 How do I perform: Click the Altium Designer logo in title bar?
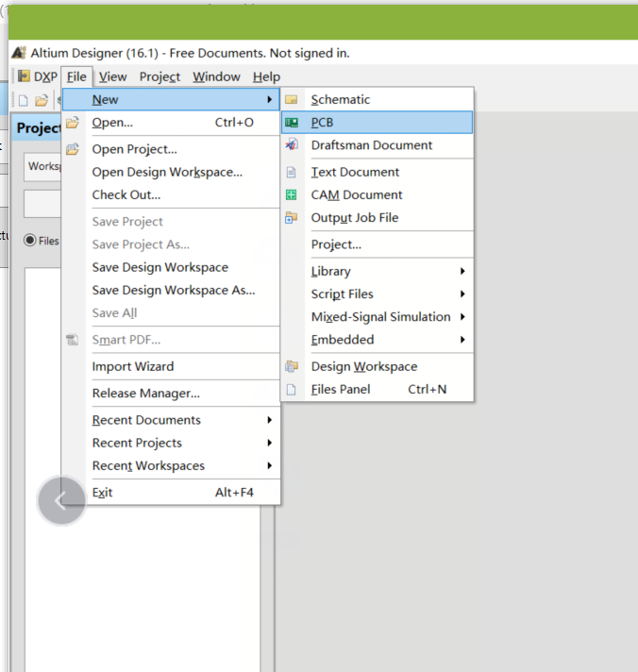click(x=19, y=53)
